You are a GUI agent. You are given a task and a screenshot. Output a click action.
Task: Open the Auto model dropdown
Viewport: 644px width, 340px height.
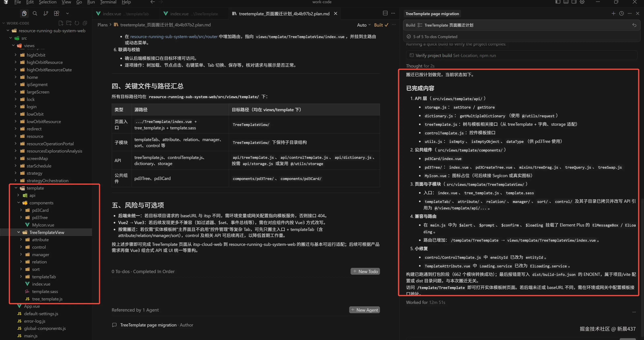pyautogui.click(x=364, y=25)
